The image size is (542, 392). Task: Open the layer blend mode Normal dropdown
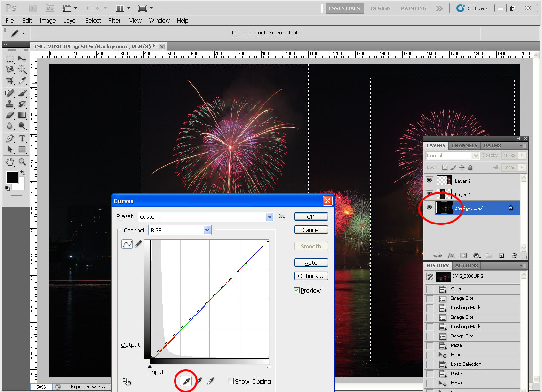tap(475, 156)
